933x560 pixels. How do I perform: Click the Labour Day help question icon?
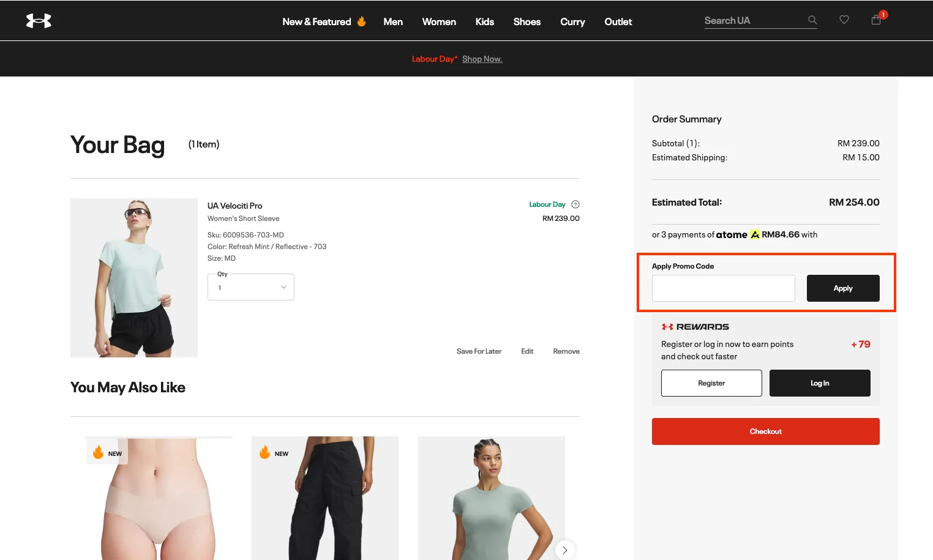pos(575,204)
